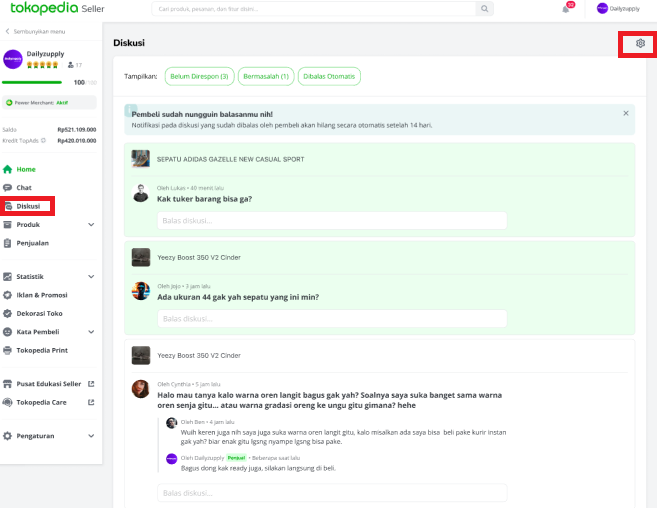Click the main search input field

[x=314, y=9]
